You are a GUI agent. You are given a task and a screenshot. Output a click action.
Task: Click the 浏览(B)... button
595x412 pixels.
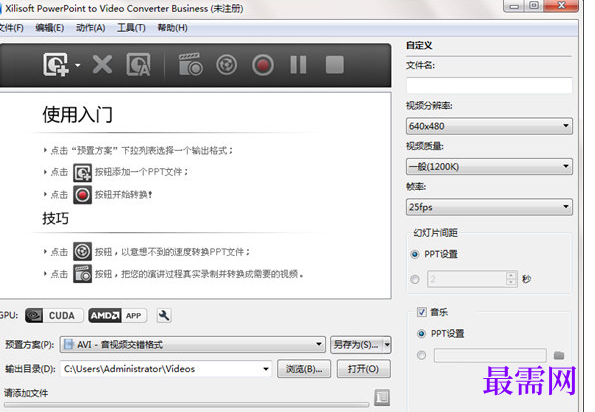pos(304,369)
